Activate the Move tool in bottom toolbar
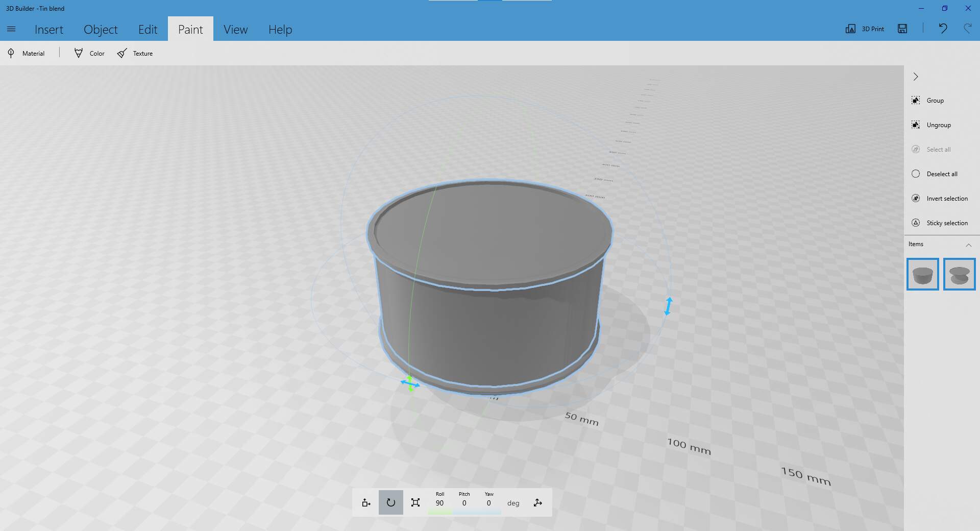980x531 pixels. pos(366,503)
